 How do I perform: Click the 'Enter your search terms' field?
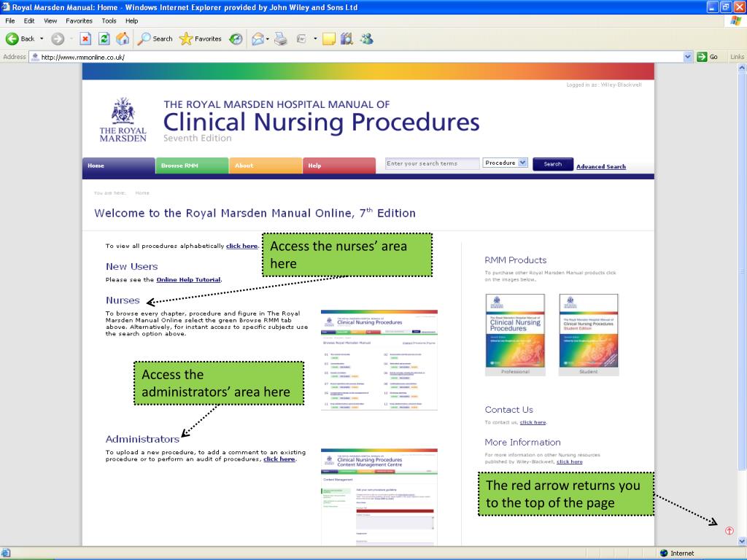(432, 163)
